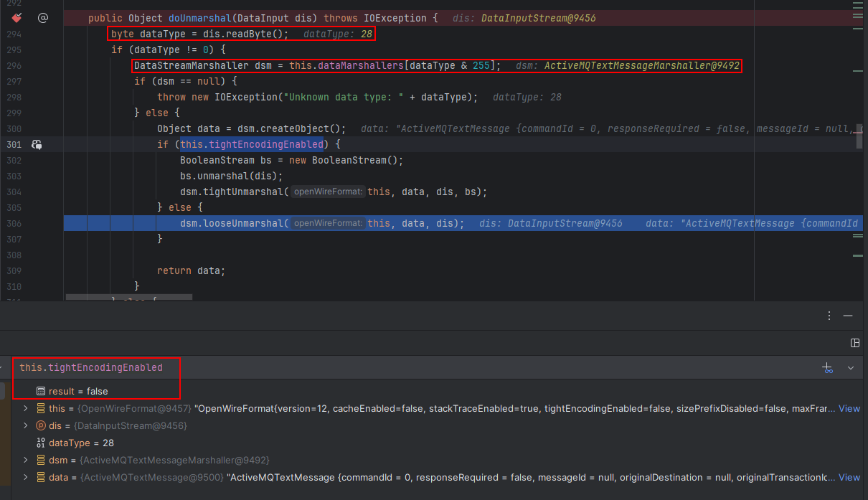
Task: Click 'new BooleanStream()' on line 302
Action: (x=343, y=160)
